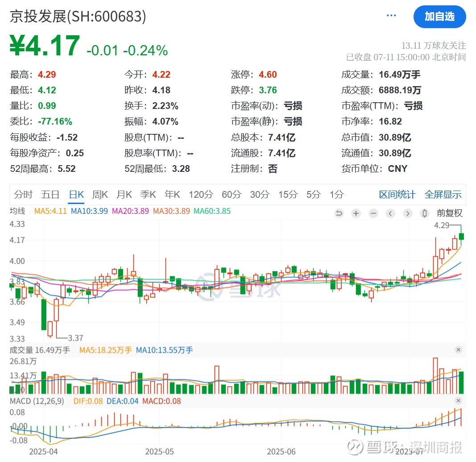The height and width of the screenshot is (462, 476).
Task: Open the 全屏显示 fullscreen link
Action: pos(443,195)
